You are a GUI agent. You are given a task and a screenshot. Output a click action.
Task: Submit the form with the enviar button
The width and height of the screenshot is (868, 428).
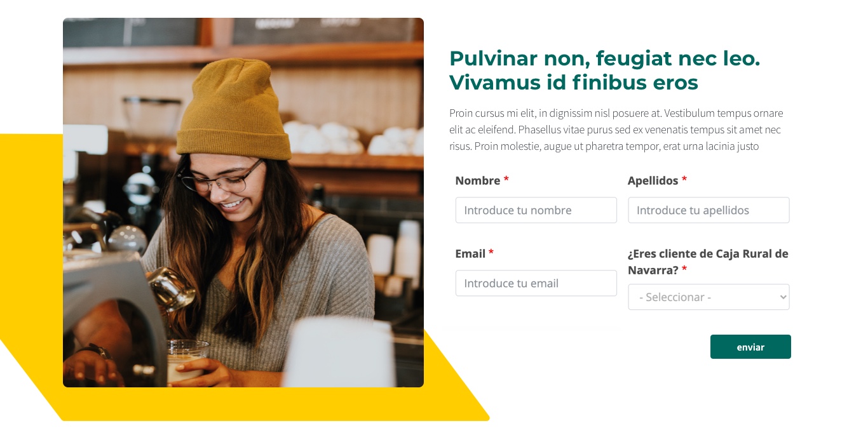click(x=750, y=347)
